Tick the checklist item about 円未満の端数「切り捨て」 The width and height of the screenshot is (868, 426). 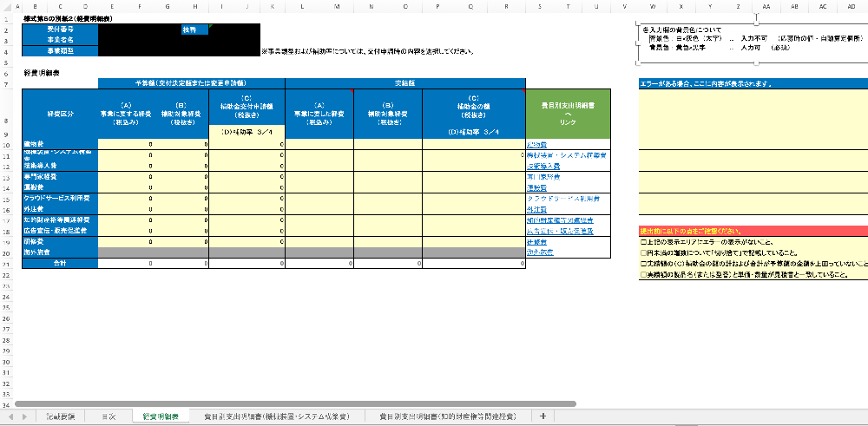[642, 252]
